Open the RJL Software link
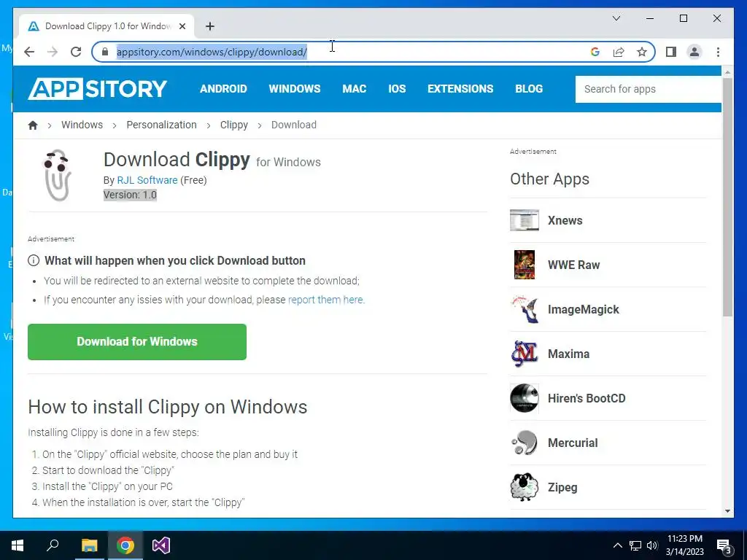747x560 pixels. click(x=147, y=180)
